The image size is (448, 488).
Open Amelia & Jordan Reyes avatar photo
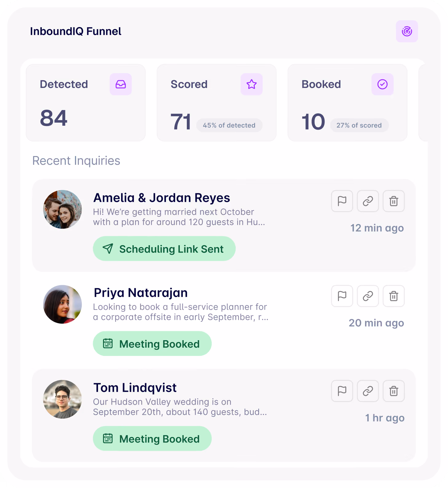[x=63, y=209]
